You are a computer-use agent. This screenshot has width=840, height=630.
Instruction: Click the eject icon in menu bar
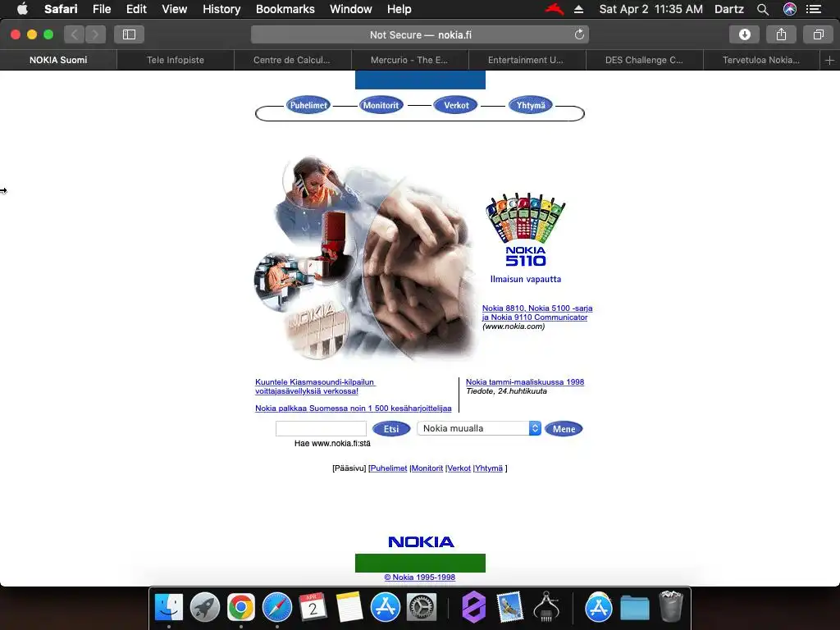578,9
